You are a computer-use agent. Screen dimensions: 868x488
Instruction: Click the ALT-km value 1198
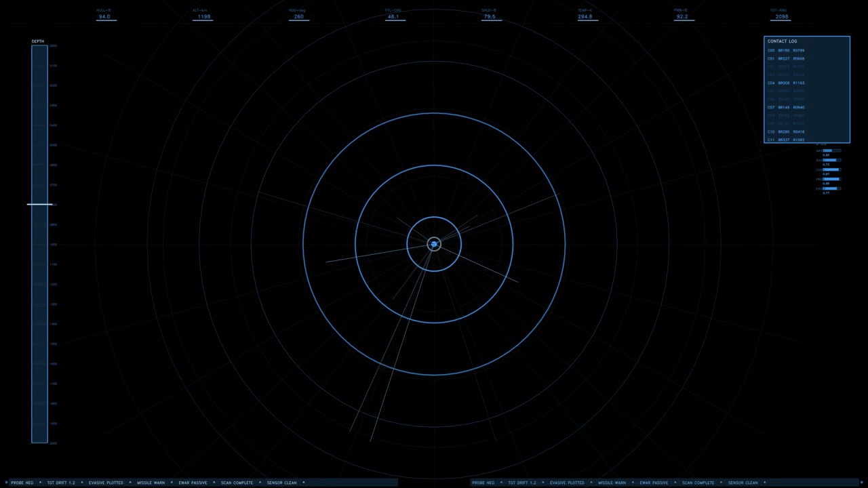click(204, 16)
